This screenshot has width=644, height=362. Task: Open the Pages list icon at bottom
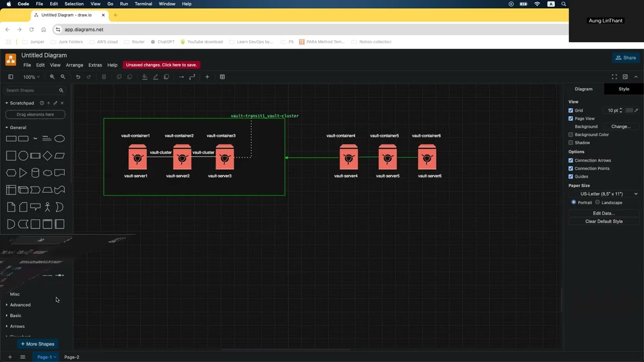point(23,357)
